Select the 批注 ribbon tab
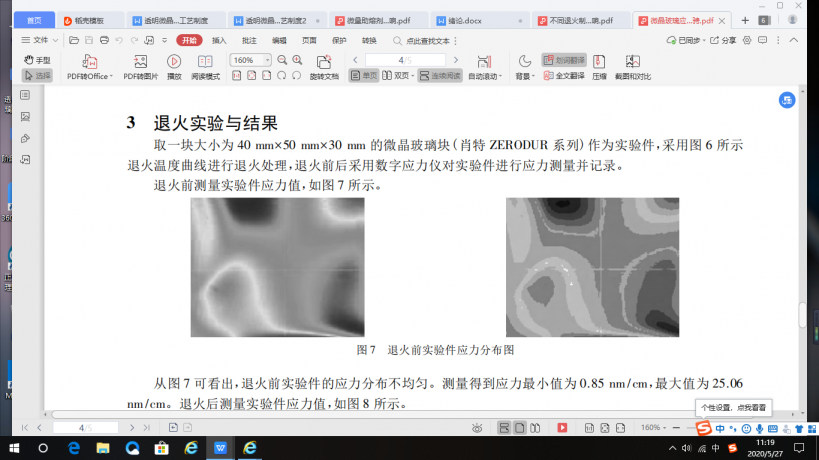 249,40
